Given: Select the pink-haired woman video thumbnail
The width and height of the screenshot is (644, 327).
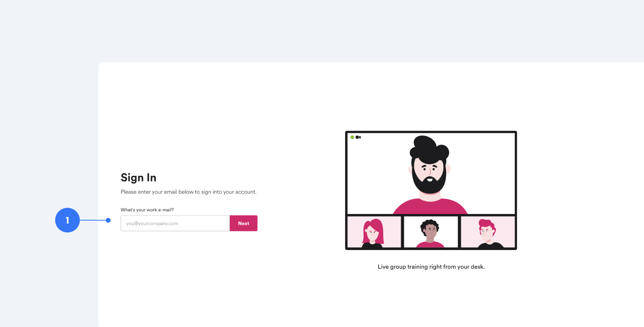Looking at the screenshot, I should pos(374,232).
